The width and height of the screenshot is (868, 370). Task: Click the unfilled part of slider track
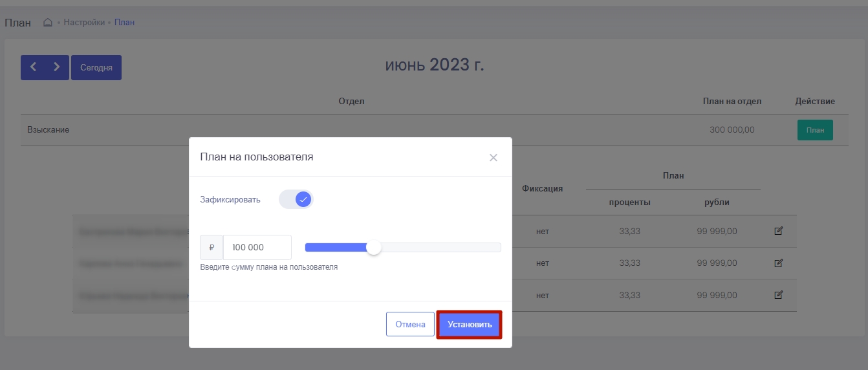(440, 248)
